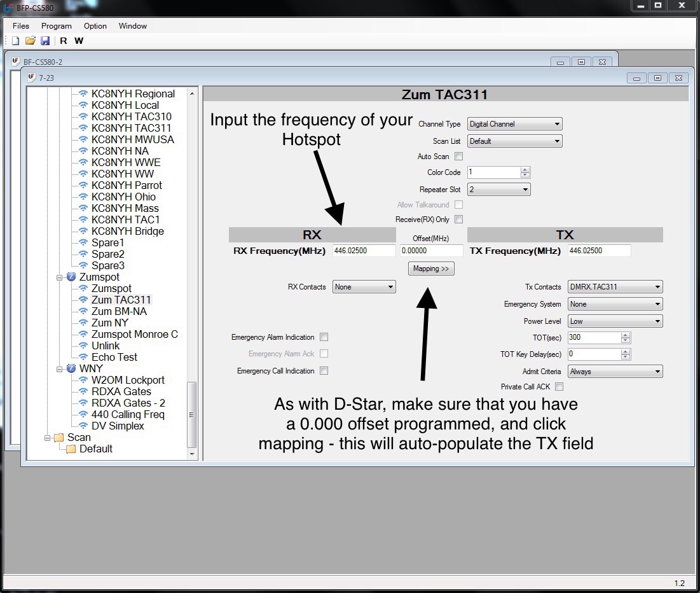
Task: Enable the Auto Scan checkbox
Action: 459,157
